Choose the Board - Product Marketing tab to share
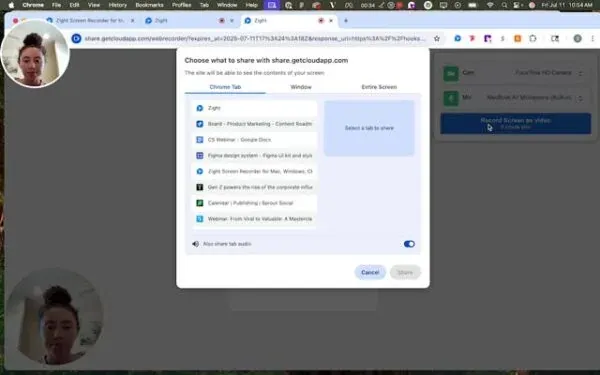The width and height of the screenshot is (600, 375). (x=254, y=124)
